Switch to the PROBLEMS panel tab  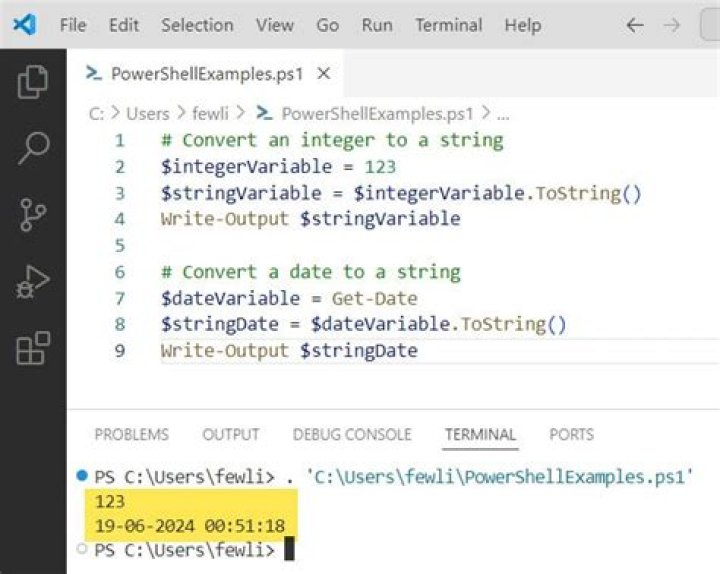tap(131, 434)
